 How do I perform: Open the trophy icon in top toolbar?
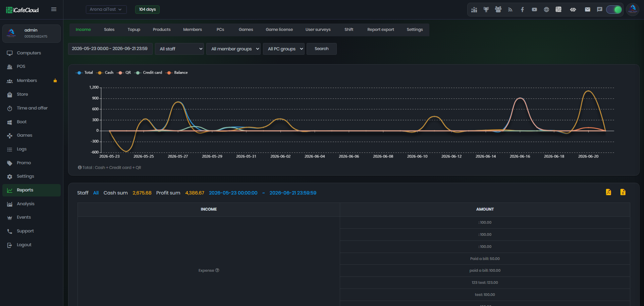click(x=486, y=9)
